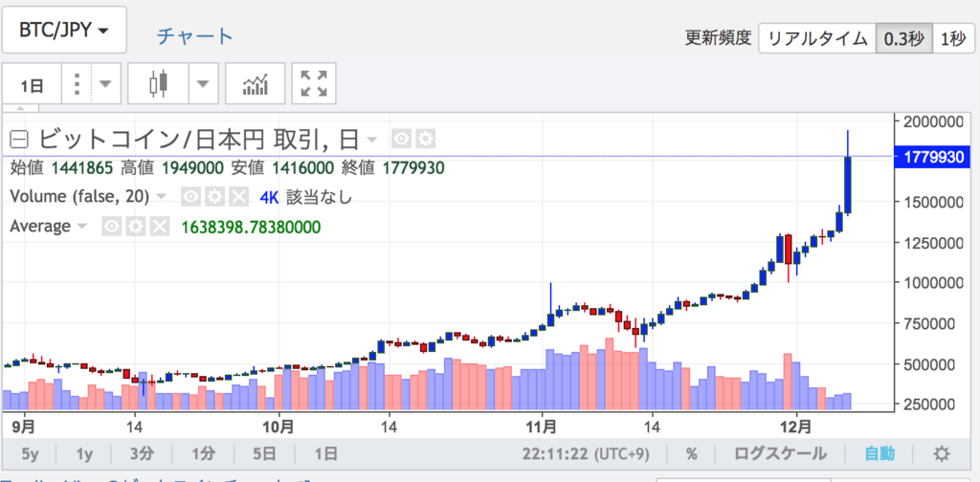This screenshot has height=482, width=980.
Task: Open chart settings gear in bottom bar
Action: [942, 454]
